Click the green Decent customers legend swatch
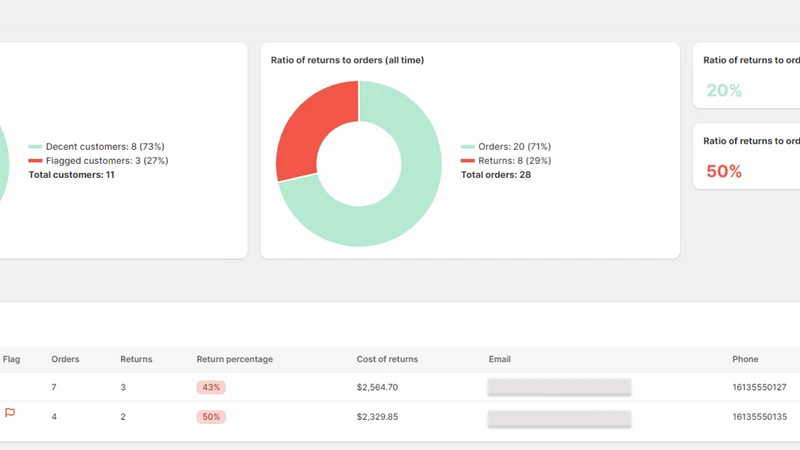Viewport: 800px width, 450px height. (x=35, y=147)
